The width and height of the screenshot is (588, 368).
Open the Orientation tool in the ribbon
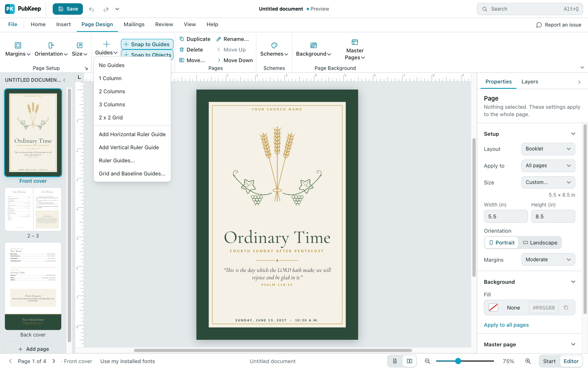[x=51, y=49]
